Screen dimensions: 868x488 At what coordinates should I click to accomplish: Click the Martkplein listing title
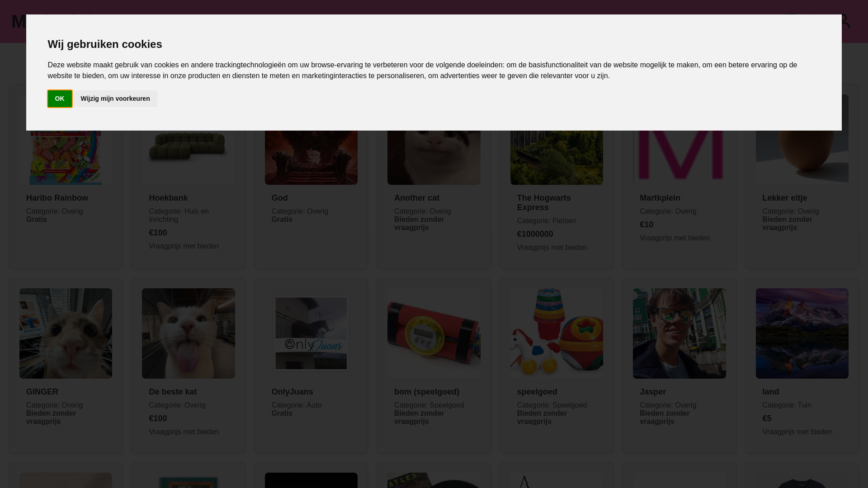[660, 198]
